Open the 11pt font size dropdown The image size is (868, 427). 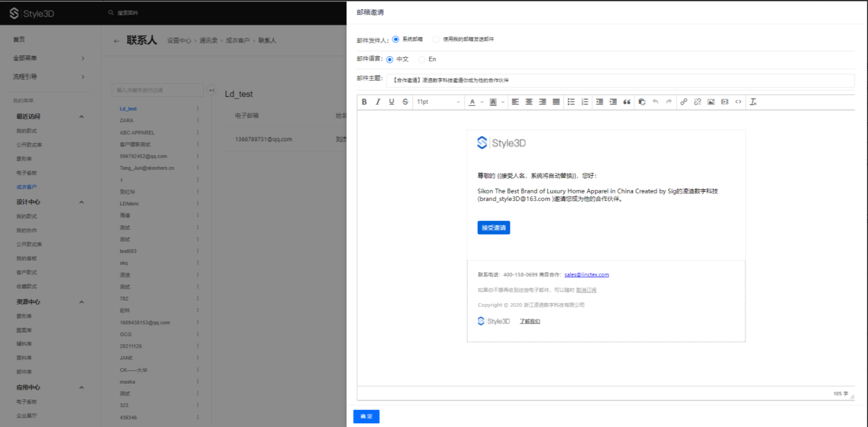(438, 102)
